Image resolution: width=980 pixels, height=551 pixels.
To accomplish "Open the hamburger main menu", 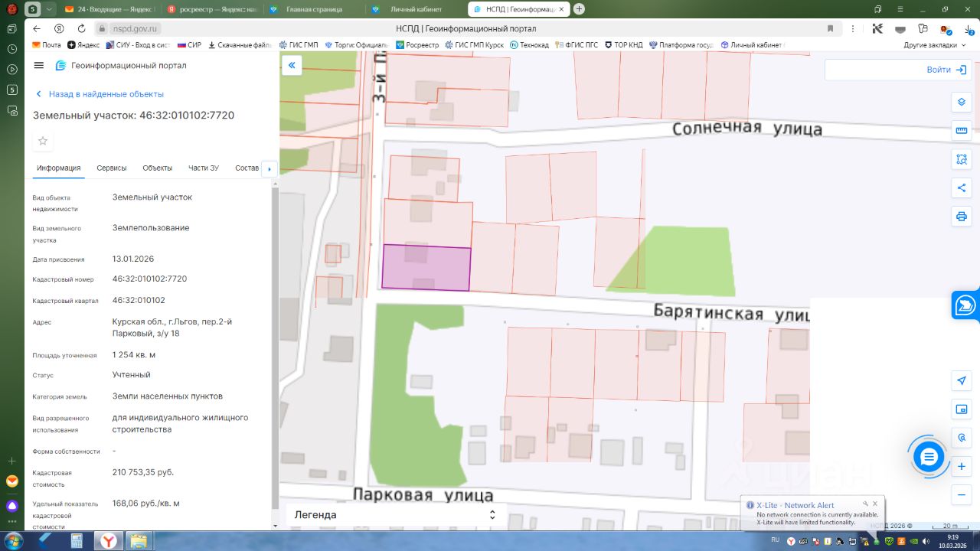I will click(39, 66).
